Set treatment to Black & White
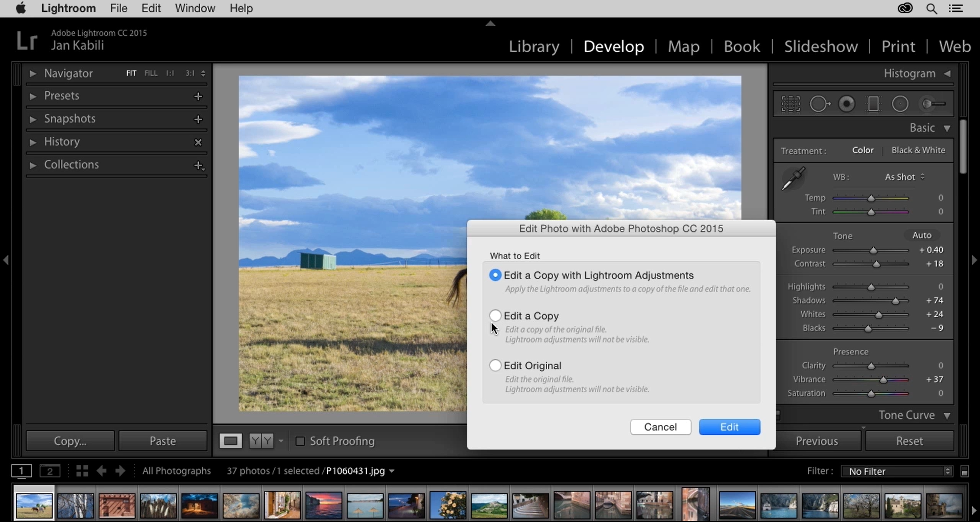This screenshot has height=522, width=980. point(918,151)
